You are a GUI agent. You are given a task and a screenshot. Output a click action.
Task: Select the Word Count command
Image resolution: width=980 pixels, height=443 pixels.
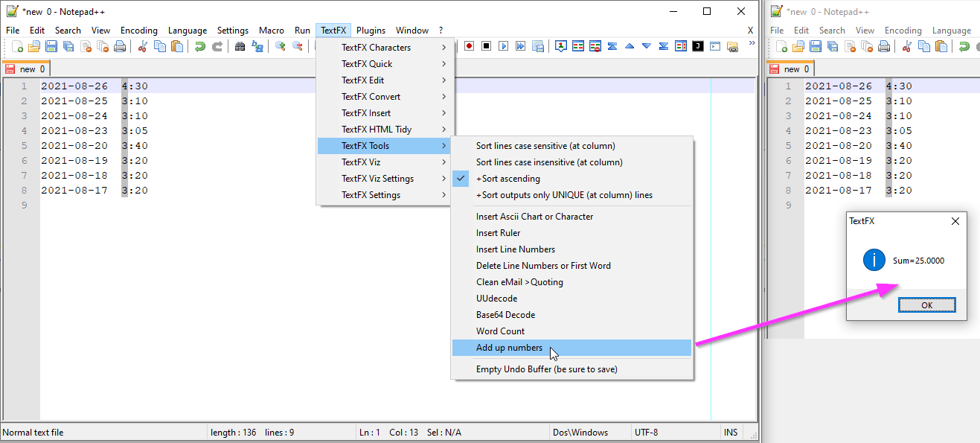click(499, 331)
